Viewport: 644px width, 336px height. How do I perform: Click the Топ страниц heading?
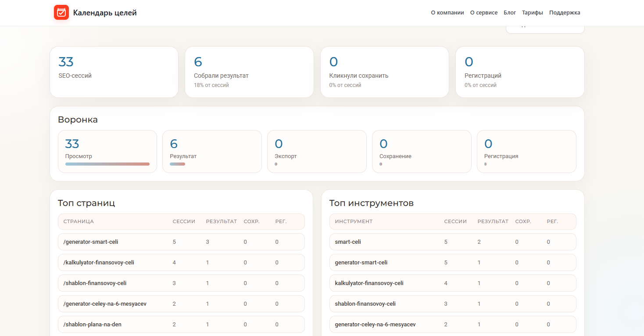86,203
